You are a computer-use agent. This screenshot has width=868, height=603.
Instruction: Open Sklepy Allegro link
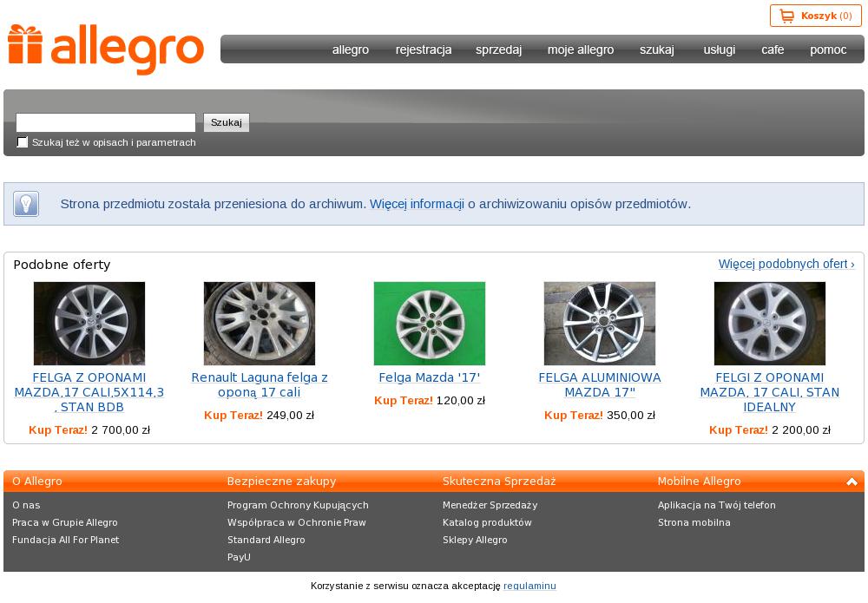(475, 540)
